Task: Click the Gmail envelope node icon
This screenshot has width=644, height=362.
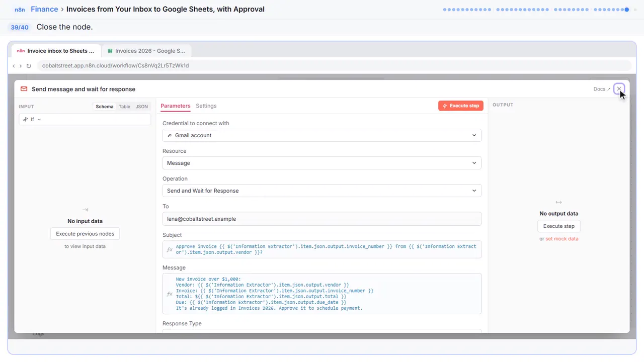Action: coord(24,89)
